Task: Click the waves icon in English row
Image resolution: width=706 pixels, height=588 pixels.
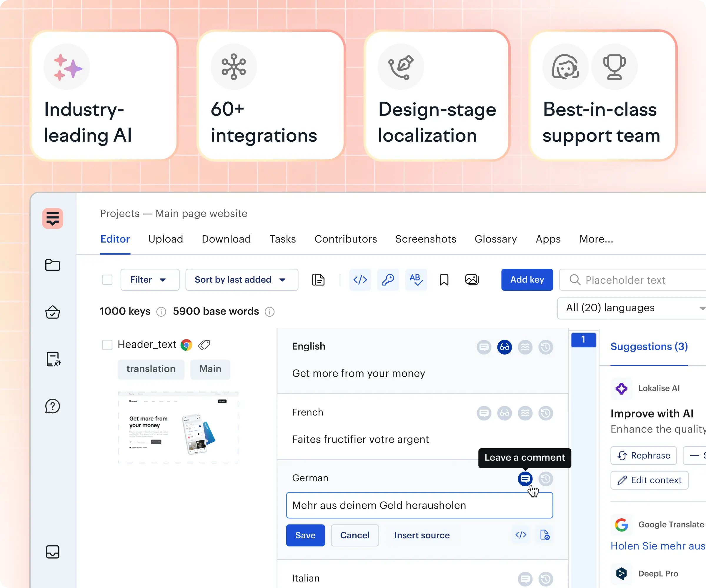Action: point(525,347)
